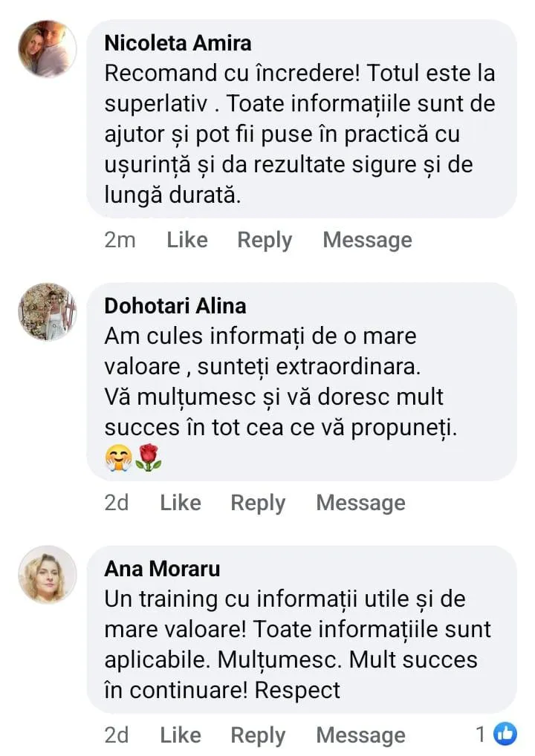Click the 2d timestamp on Alina's comment
The width and height of the screenshot is (535, 756).
(x=116, y=503)
